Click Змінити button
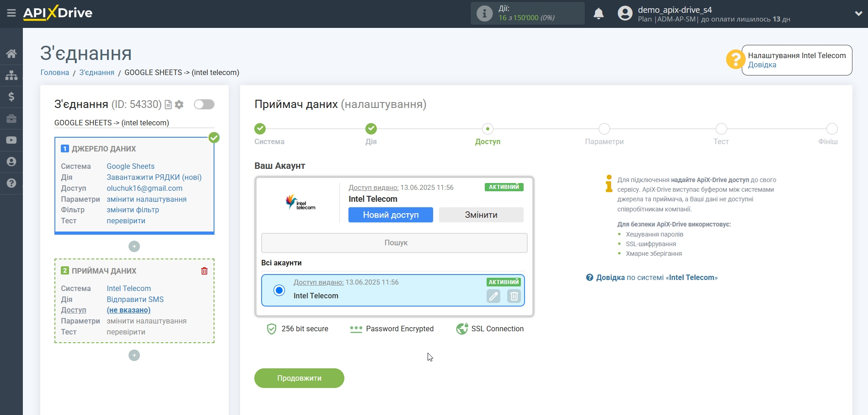This screenshot has height=415, width=868. click(x=481, y=215)
